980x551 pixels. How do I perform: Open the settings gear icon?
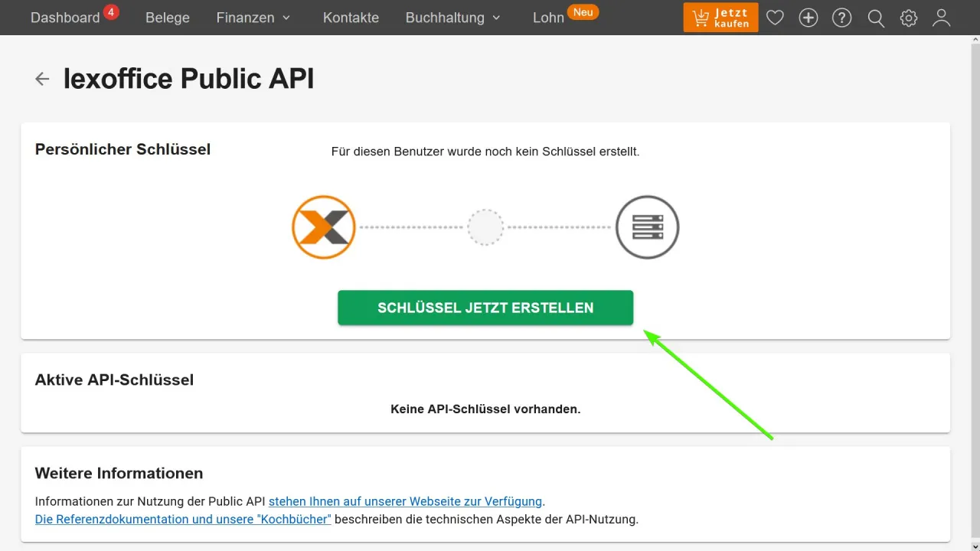pyautogui.click(x=908, y=18)
